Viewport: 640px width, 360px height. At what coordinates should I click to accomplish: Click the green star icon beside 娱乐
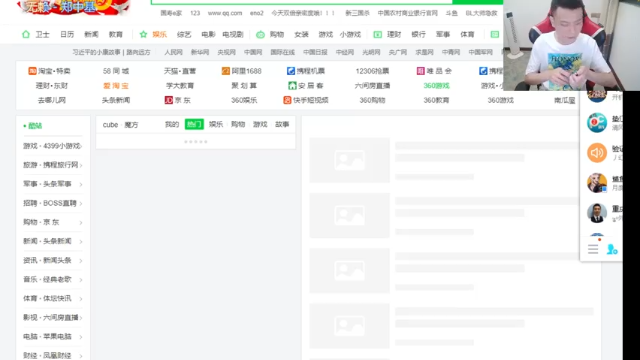143,34
